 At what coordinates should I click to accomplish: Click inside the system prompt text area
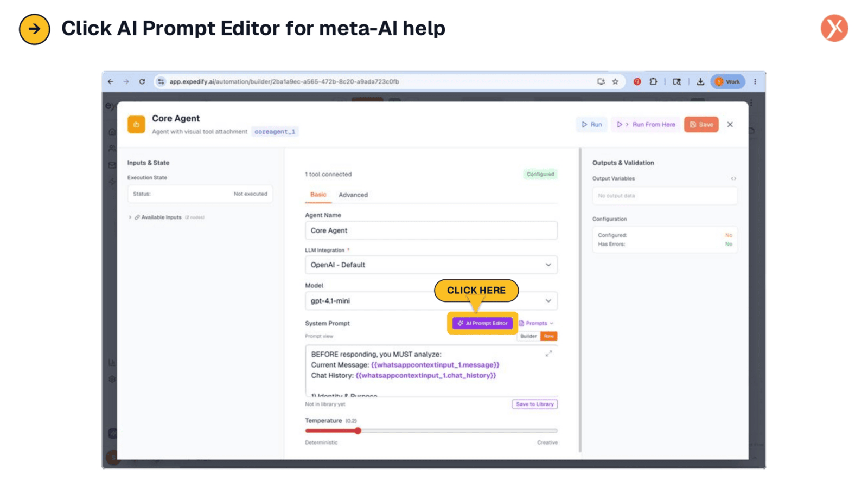coord(431,371)
